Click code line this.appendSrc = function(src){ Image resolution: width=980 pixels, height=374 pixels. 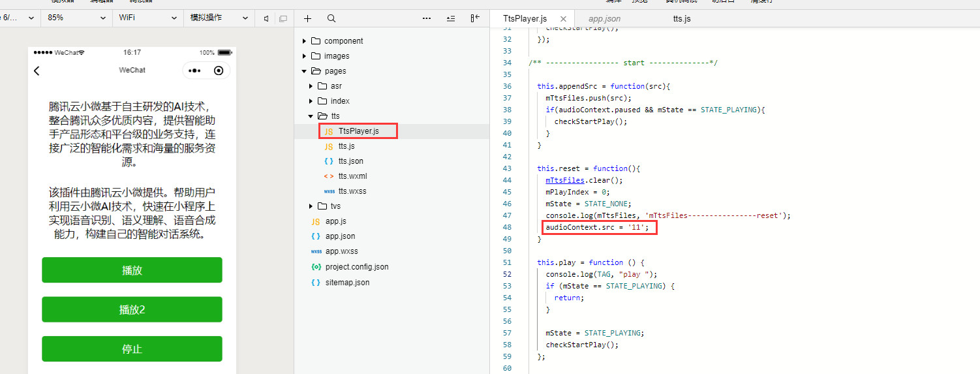(x=604, y=86)
